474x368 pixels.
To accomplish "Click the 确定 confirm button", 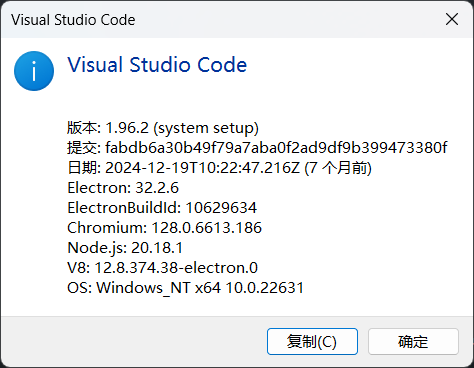I will click(413, 341).
